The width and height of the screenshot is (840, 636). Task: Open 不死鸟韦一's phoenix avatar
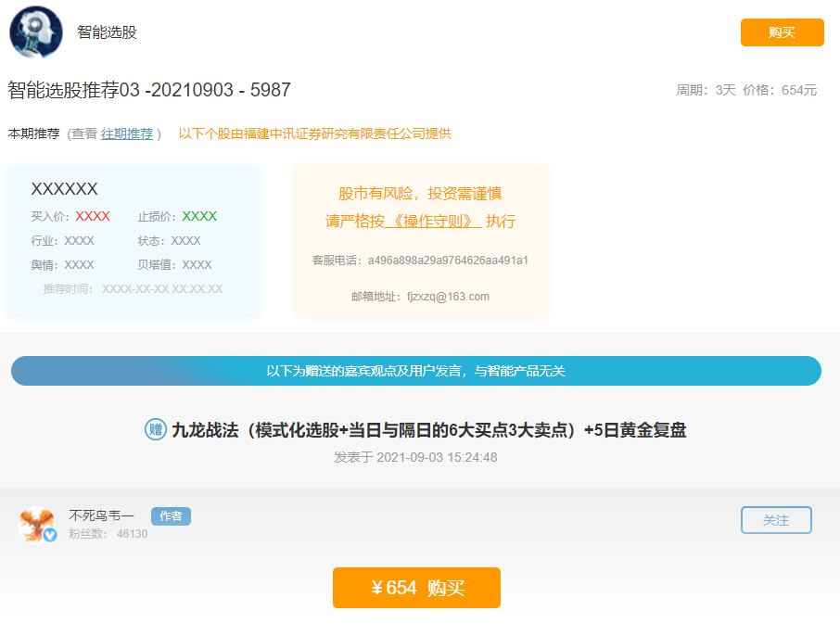click(36, 524)
